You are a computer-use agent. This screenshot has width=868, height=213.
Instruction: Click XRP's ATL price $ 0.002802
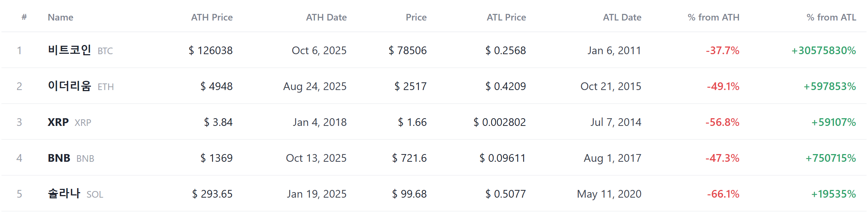click(x=500, y=122)
